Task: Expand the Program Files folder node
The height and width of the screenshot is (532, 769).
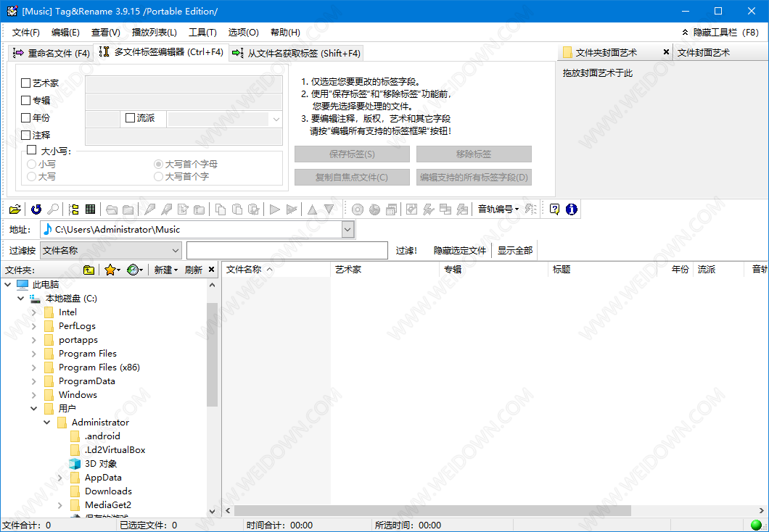Action: (34, 354)
